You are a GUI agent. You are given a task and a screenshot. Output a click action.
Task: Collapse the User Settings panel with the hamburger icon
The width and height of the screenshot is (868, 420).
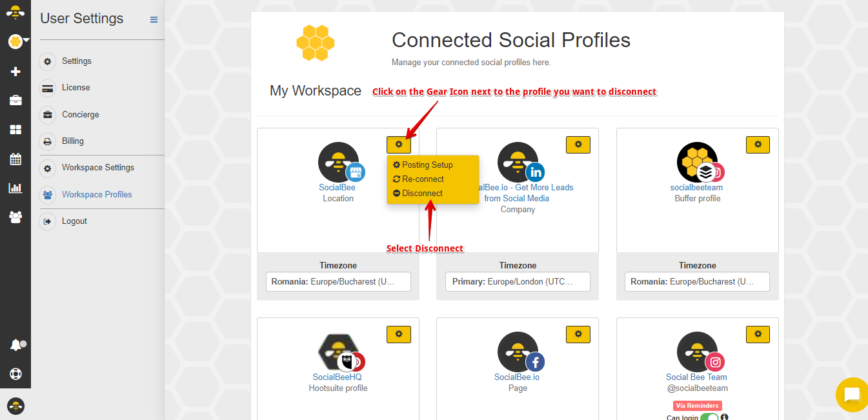tap(154, 19)
